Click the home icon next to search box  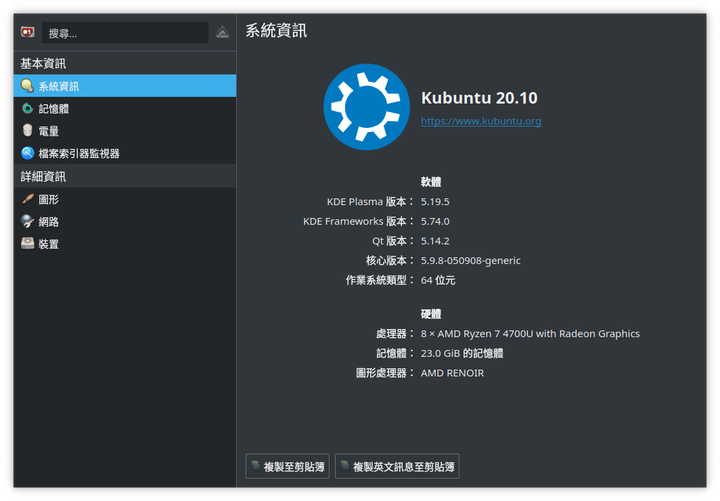223,33
